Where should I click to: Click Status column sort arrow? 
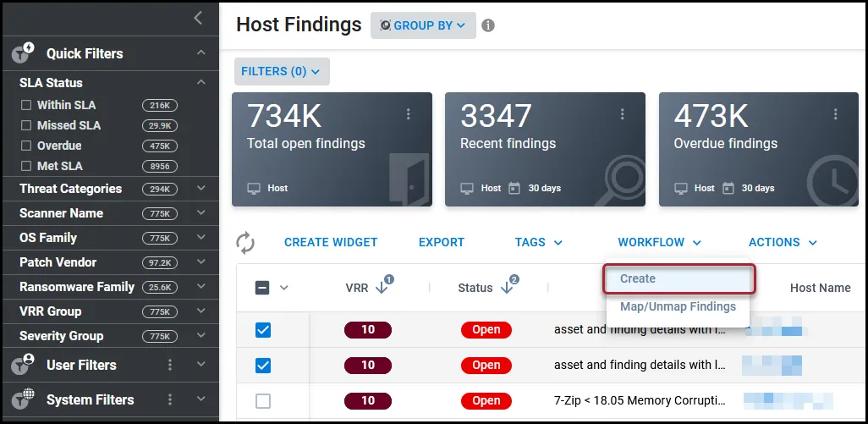point(507,287)
